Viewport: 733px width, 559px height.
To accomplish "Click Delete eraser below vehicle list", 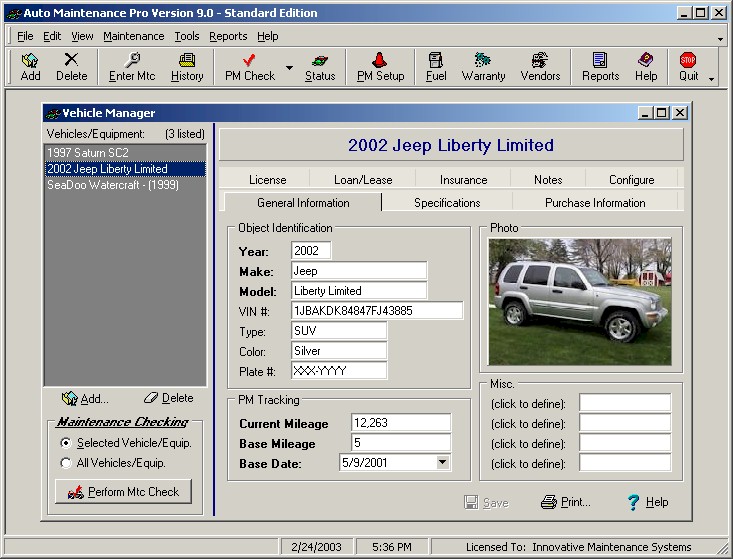I will pyautogui.click(x=168, y=398).
